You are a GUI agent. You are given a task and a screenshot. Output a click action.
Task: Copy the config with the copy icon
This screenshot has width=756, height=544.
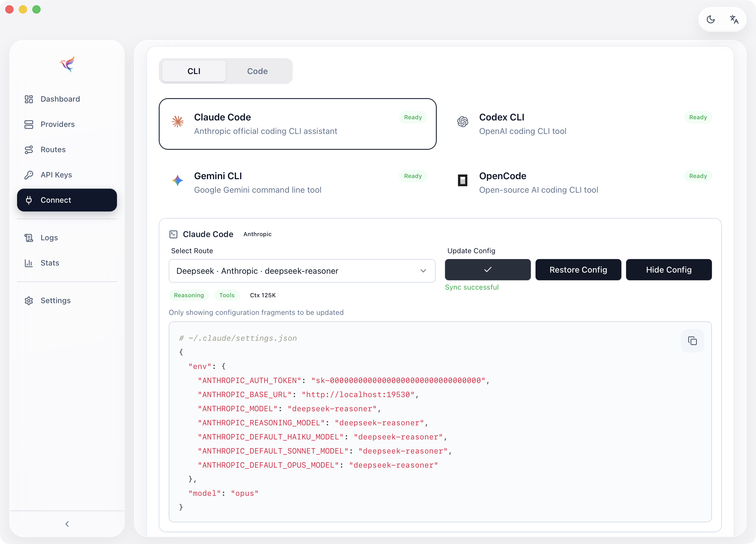692,341
